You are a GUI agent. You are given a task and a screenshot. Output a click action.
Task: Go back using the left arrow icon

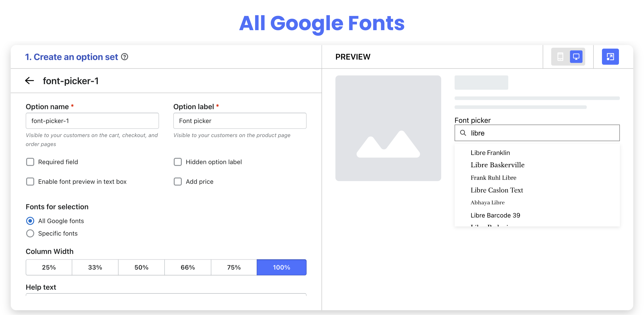tap(30, 81)
